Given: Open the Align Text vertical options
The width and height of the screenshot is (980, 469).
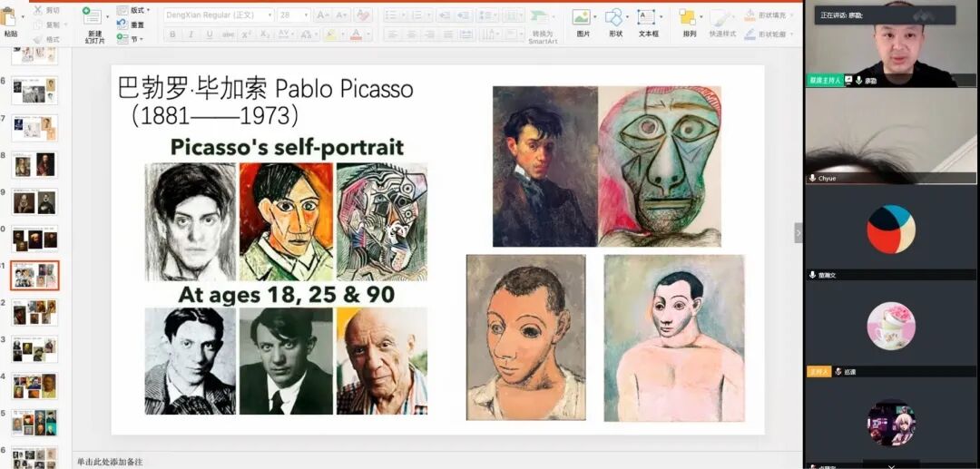Looking at the screenshot, I should pyautogui.click(x=514, y=35).
